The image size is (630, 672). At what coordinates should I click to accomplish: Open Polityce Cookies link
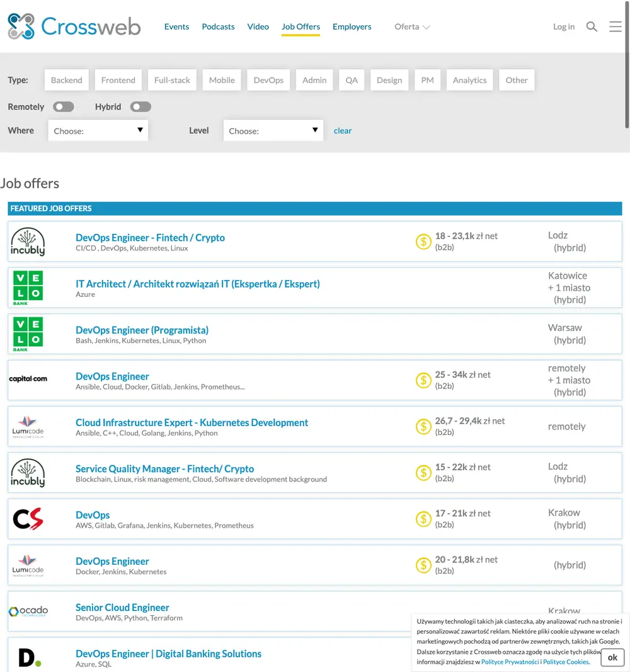[x=566, y=662]
